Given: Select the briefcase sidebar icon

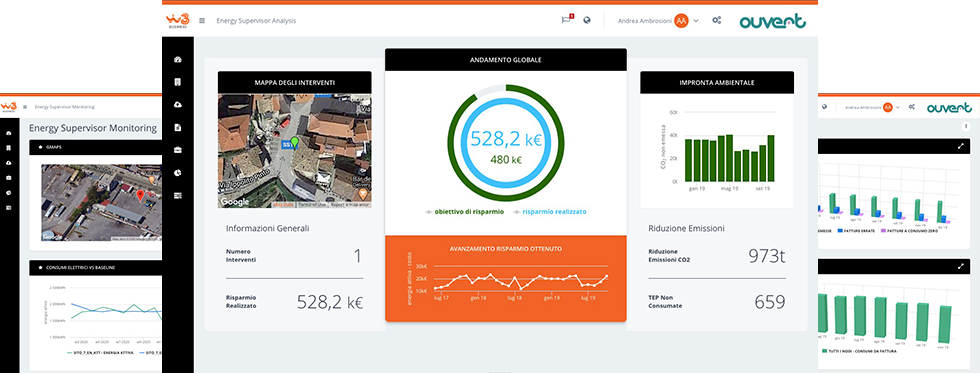Looking at the screenshot, I should coord(178,150).
